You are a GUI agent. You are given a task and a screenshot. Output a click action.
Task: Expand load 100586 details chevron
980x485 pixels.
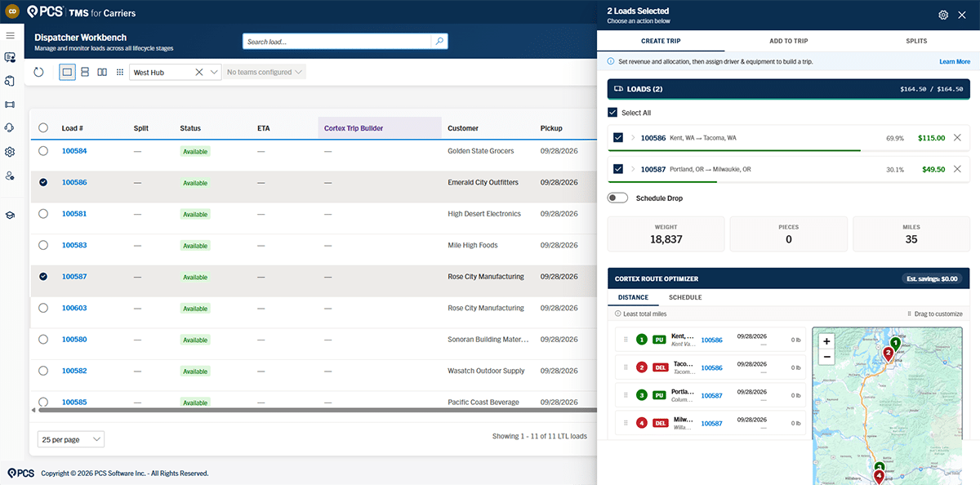click(633, 138)
